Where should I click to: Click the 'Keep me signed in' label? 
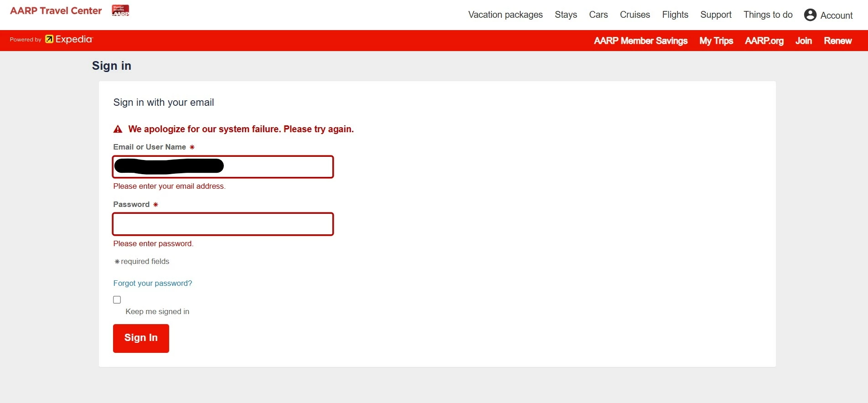click(157, 311)
